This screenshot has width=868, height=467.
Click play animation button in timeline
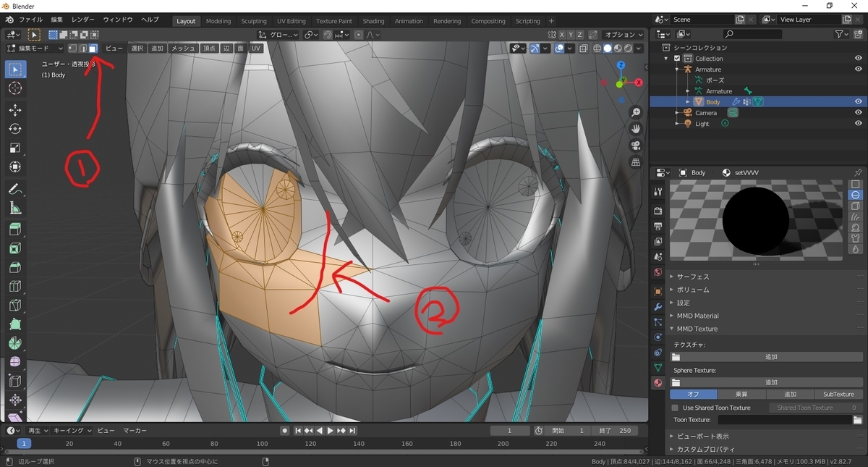pos(331,431)
